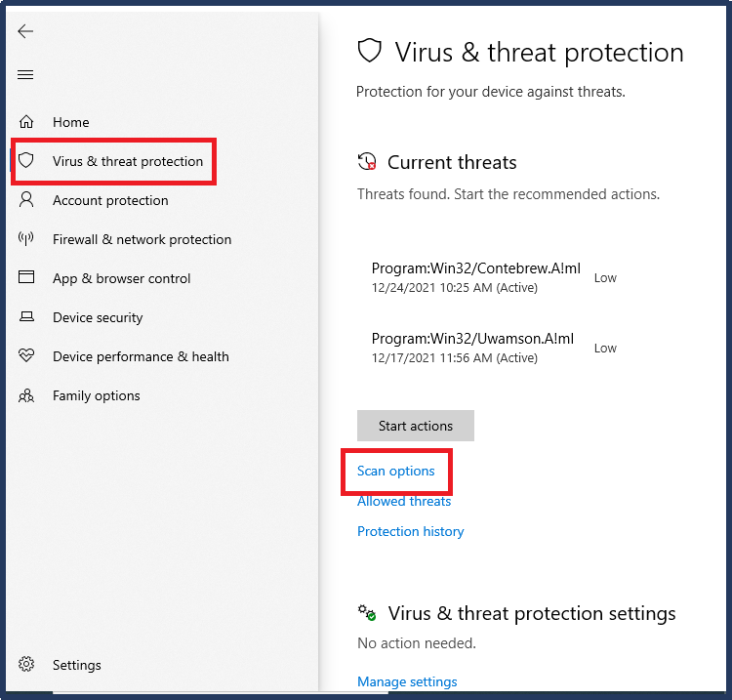Click the Firewall & network antenna icon
The width and height of the screenshot is (732, 700).
coord(26,238)
